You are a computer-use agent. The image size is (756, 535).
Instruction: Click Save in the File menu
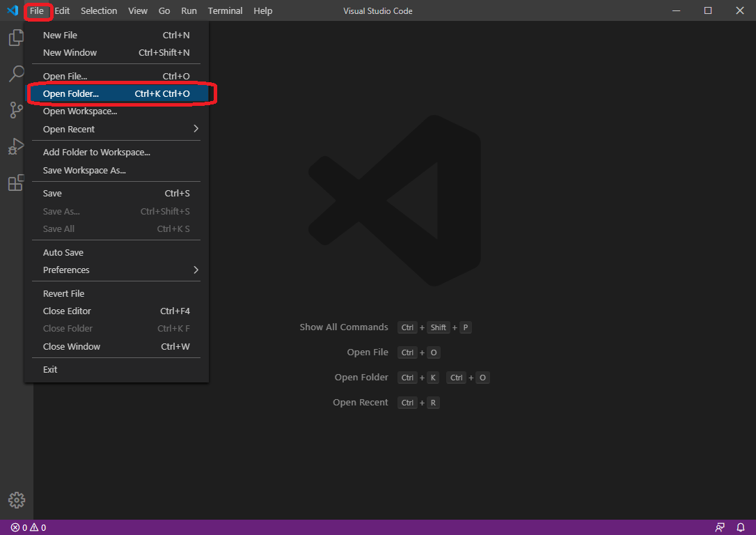point(116,194)
